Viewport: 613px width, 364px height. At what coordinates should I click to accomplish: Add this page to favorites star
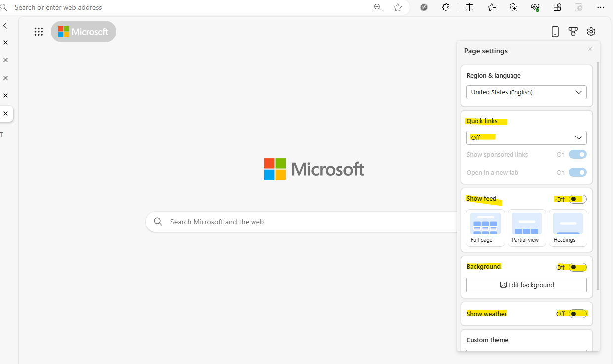(398, 7)
